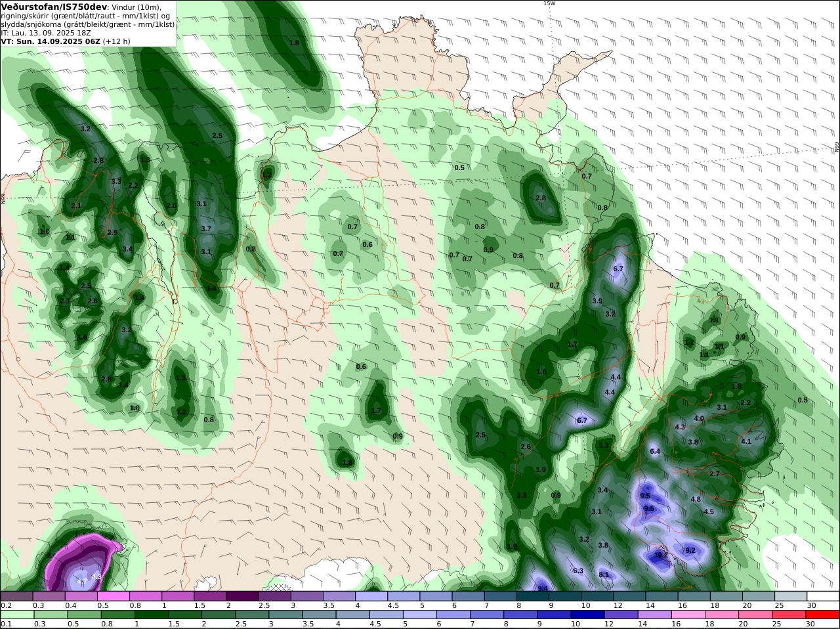
Task: Click the red swatch after 30 in rain legend
Action: 823,614
